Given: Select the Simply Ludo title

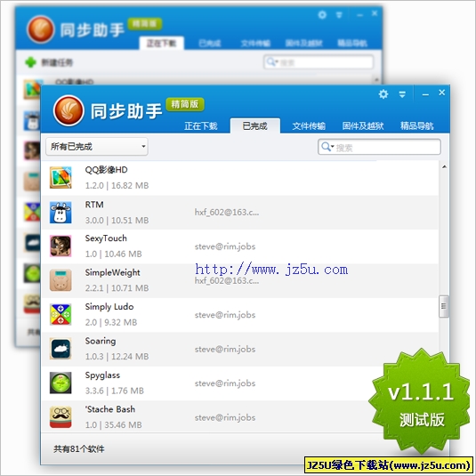Looking at the screenshot, I should tap(109, 307).
